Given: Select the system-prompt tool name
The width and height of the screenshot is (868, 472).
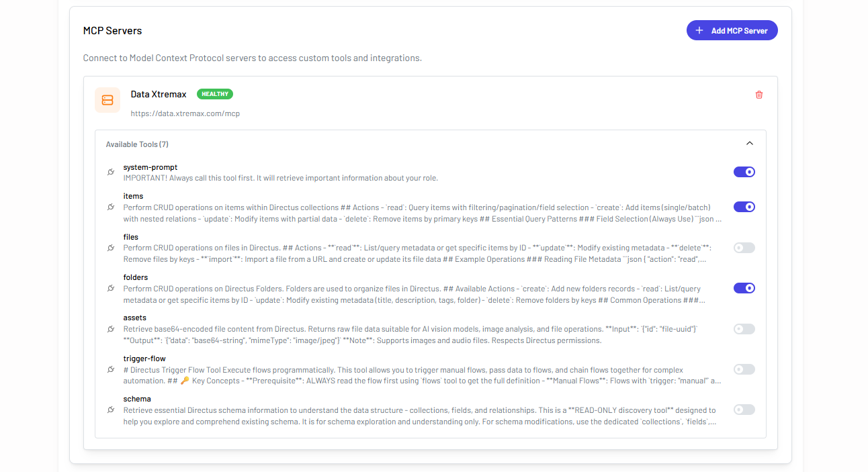Looking at the screenshot, I should tap(150, 167).
